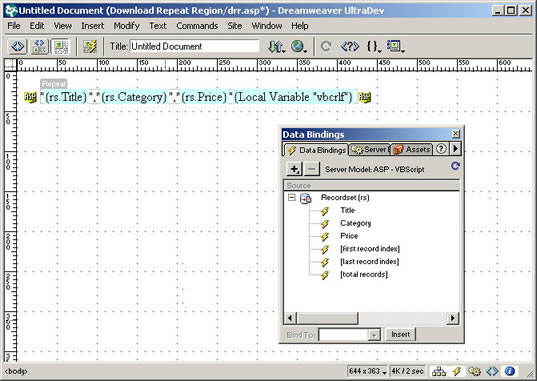
Task: Refresh Data Bindings panel icon
Action: point(455,166)
